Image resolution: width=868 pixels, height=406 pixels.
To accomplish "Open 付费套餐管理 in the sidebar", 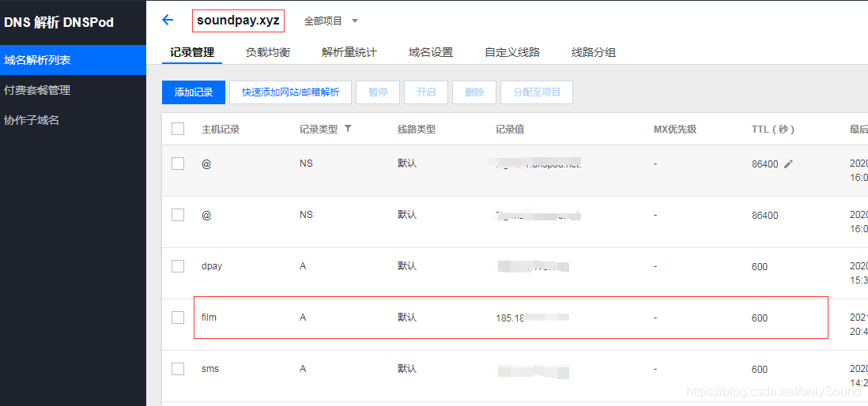I will point(37,90).
